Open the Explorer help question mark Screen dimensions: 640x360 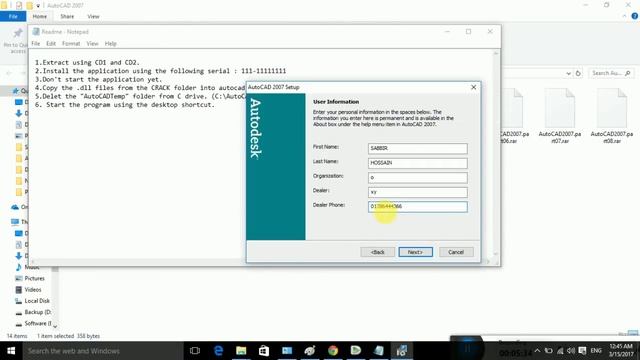(635, 16)
